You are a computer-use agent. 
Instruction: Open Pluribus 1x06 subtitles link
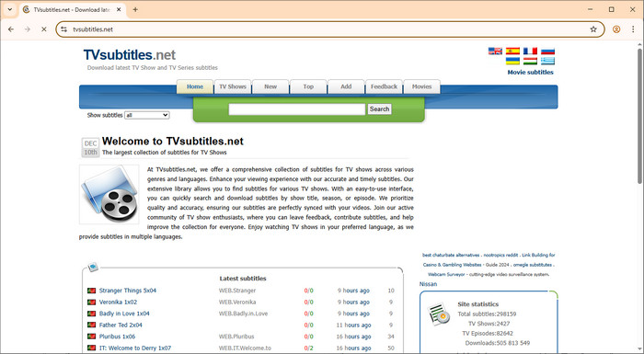tap(117, 337)
